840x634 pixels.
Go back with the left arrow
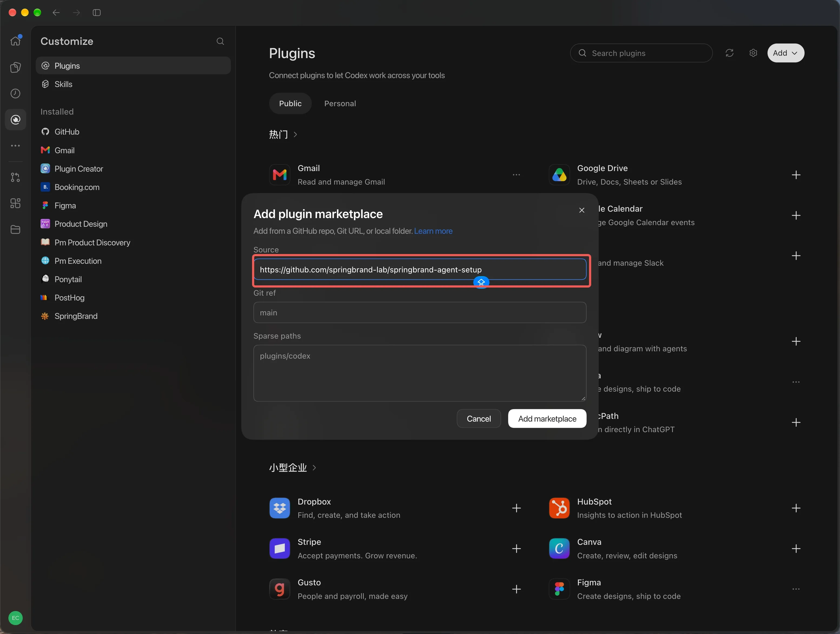click(56, 12)
